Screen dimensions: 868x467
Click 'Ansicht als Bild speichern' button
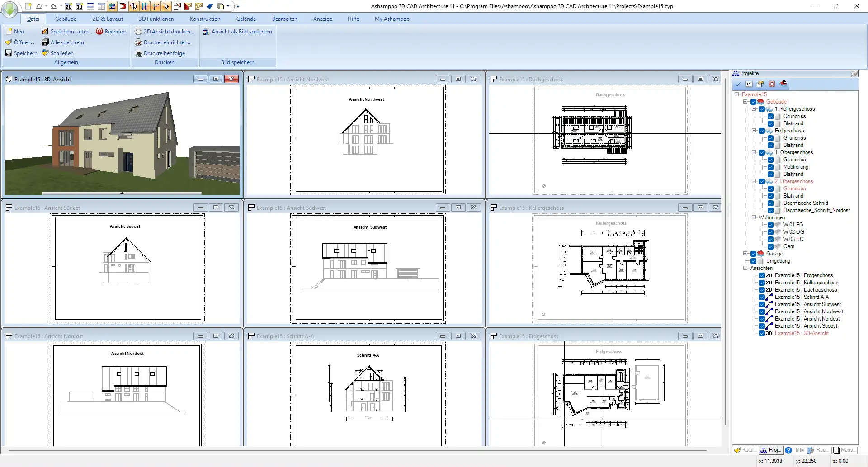pos(237,32)
